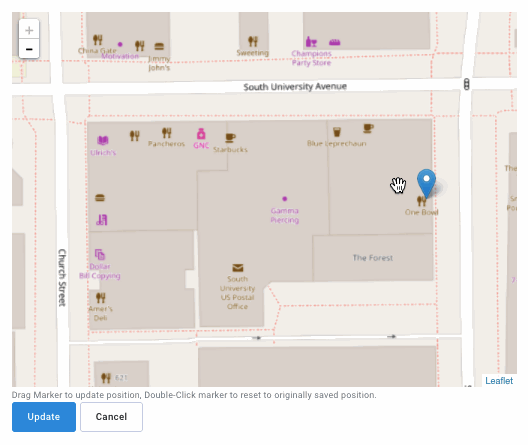Viewport: 528px width, 445px height.
Task: Click the Update button
Action: tap(44, 417)
